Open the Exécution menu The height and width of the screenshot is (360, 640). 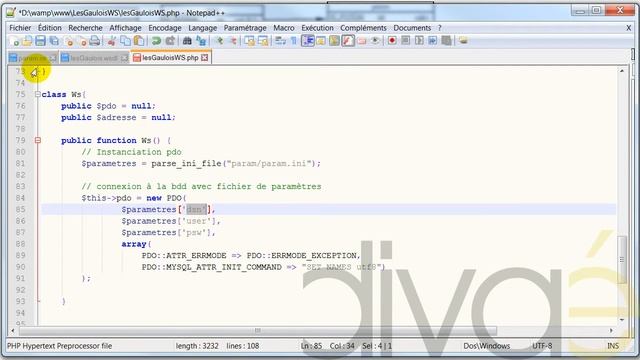click(318, 28)
